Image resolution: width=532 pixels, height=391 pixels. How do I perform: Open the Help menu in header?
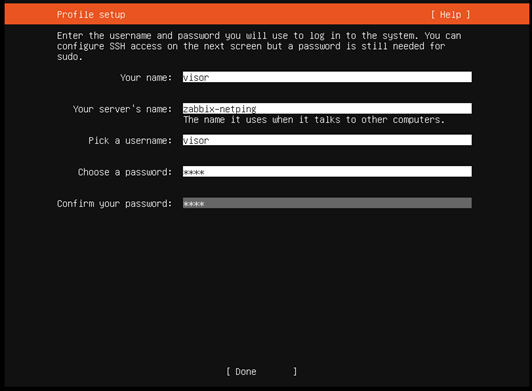point(450,15)
